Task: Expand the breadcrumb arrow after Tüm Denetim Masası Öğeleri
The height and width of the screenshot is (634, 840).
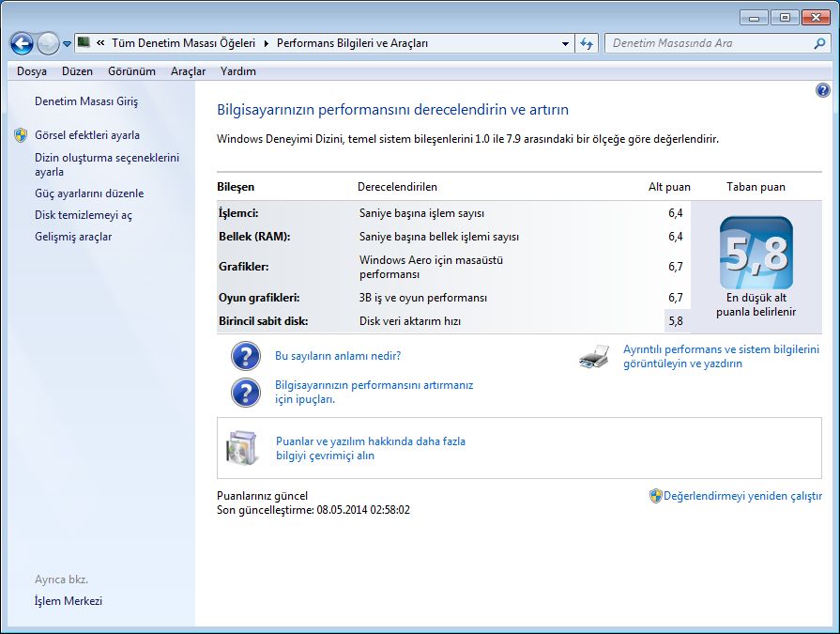Action: click(x=266, y=43)
